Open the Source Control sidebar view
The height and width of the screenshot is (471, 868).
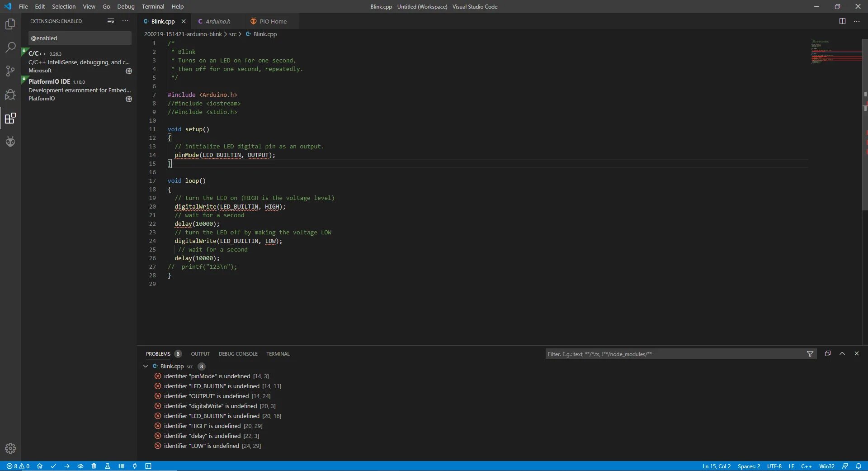pyautogui.click(x=10, y=71)
